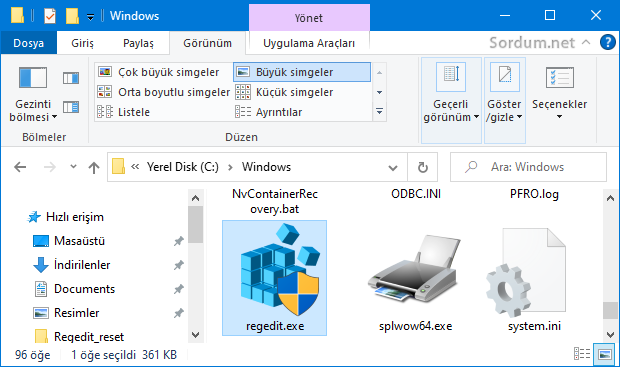
Task: Select Hızlı erişim in navigation pane
Action: [65, 217]
